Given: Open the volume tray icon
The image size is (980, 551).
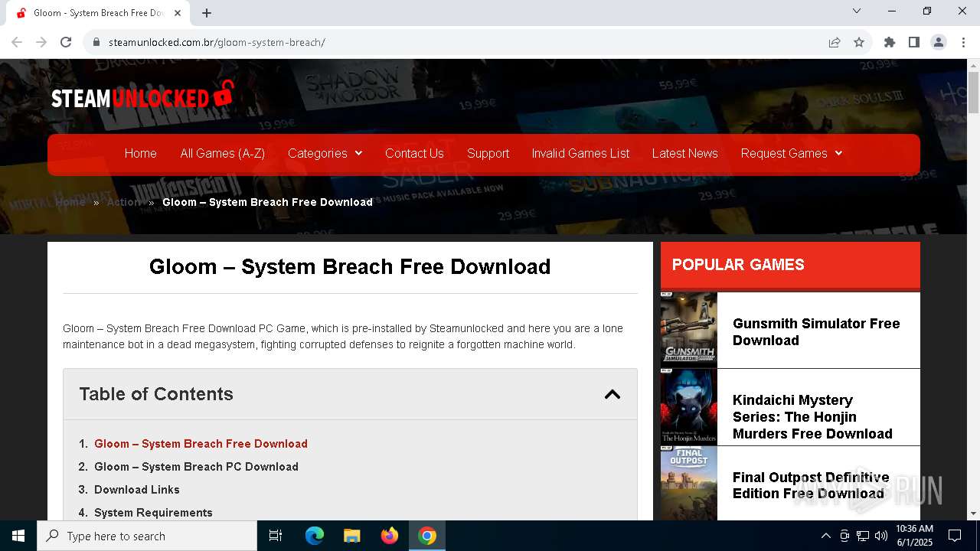Looking at the screenshot, I should 881,536.
